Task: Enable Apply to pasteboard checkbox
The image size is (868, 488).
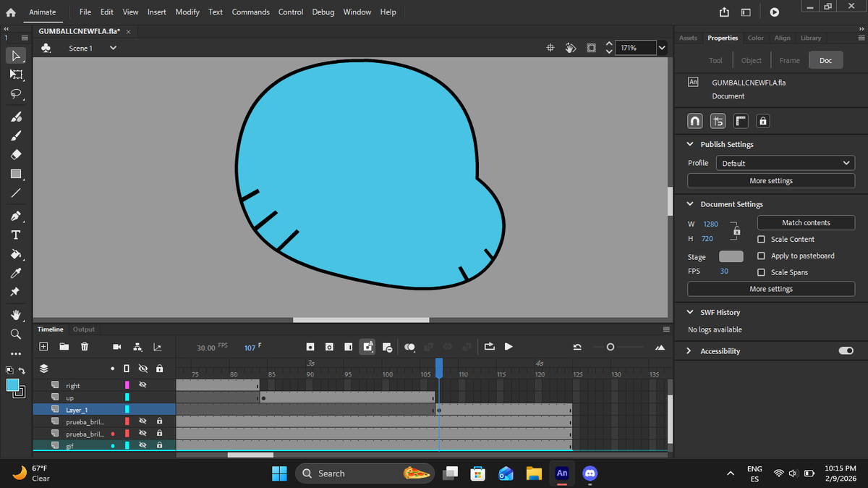Action: pos(761,256)
